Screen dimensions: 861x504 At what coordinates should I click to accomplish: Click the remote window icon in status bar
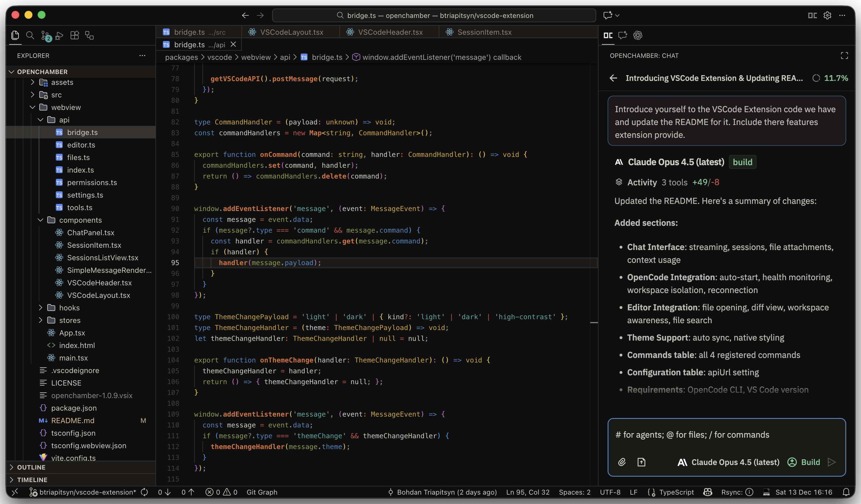[x=15, y=492]
